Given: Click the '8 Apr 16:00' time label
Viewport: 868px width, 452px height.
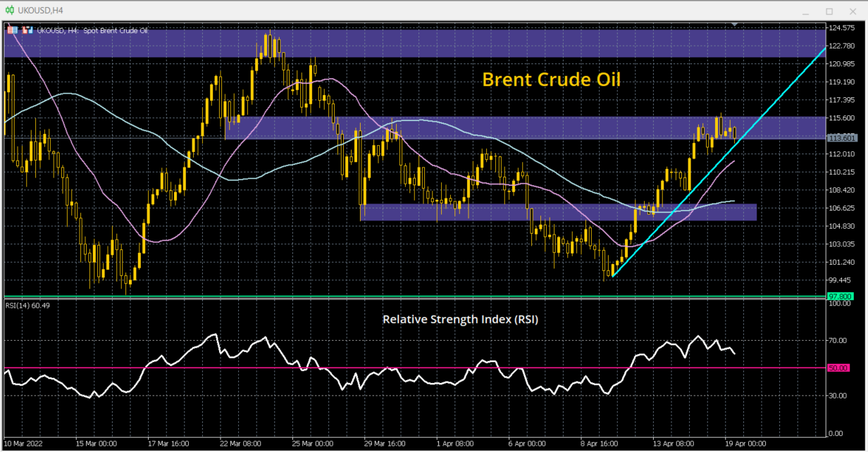Looking at the screenshot, I should (x=600, y=444).
